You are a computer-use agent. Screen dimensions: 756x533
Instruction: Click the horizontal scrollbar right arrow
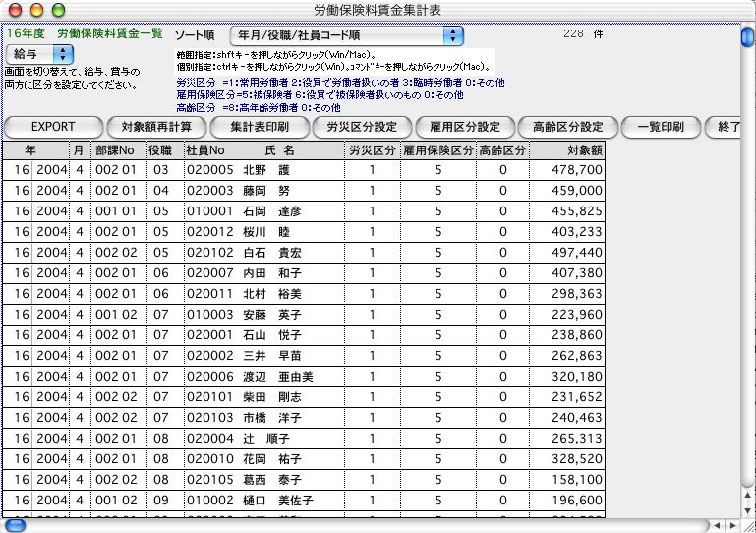tap(732, 525)
